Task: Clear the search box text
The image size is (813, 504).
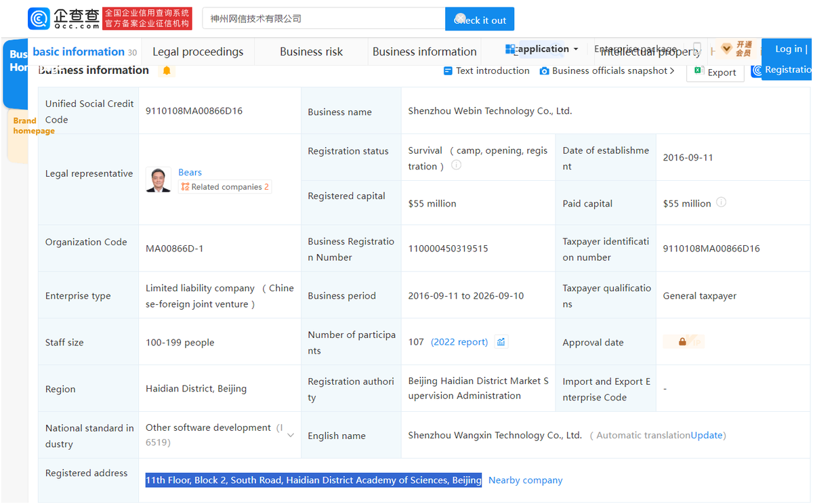Action: click(x=460, y=18)
